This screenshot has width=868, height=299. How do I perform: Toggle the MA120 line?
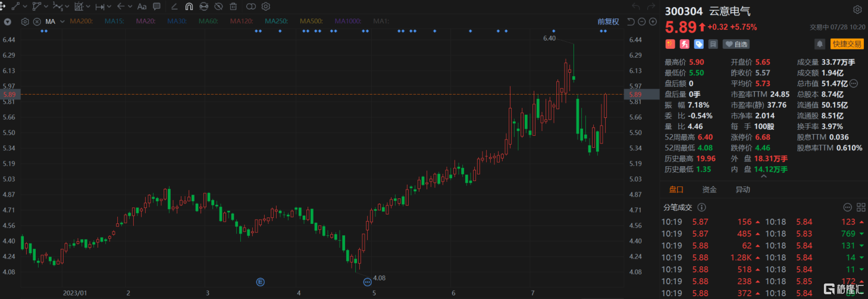(x=242, y=21)
